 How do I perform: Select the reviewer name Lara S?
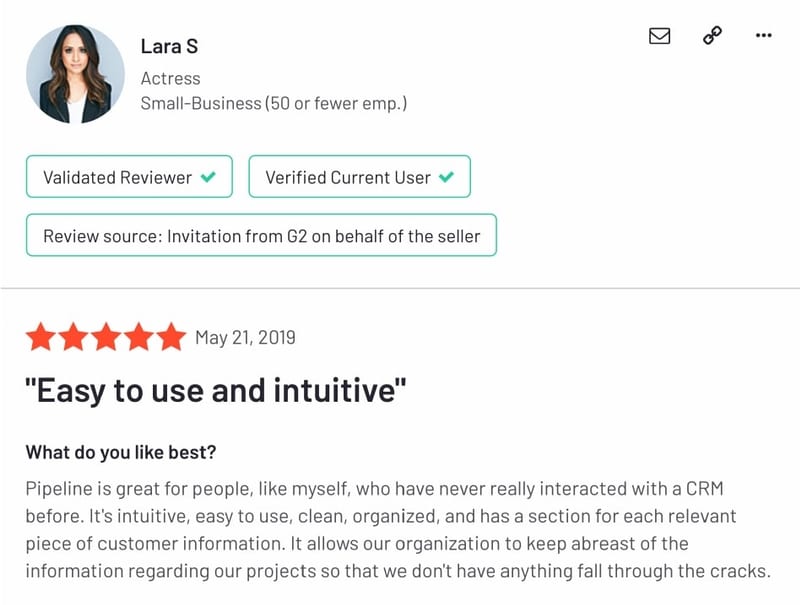pos(168,46)
